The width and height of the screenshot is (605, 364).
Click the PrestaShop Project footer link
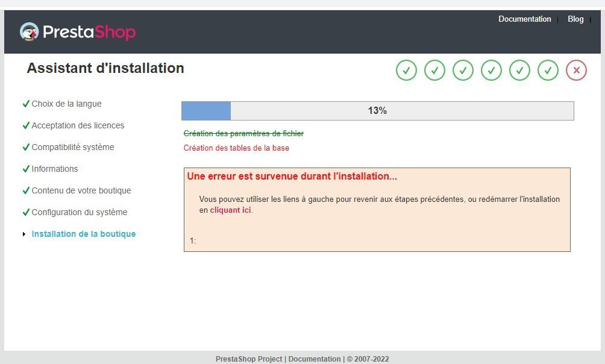point(249,359)
